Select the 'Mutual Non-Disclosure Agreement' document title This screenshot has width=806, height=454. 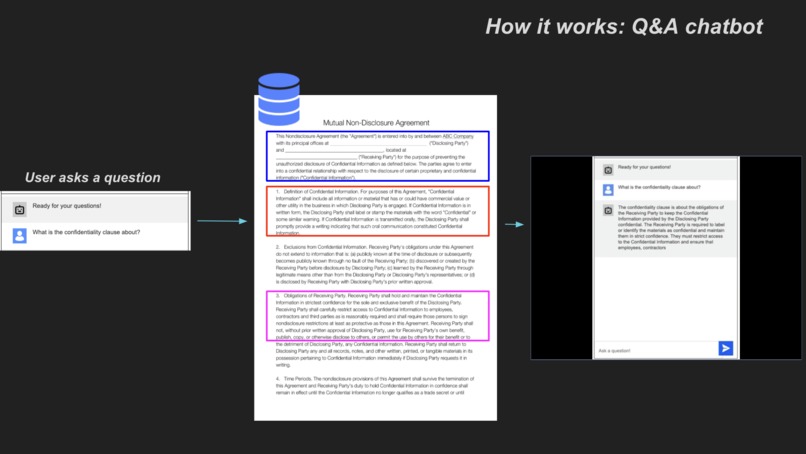(x=376, y=123)
